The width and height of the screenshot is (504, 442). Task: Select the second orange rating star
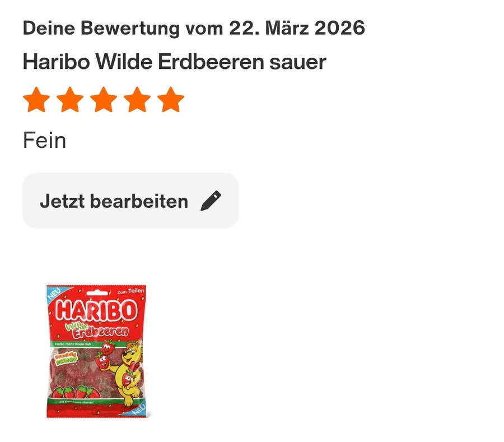pos(70,99)
